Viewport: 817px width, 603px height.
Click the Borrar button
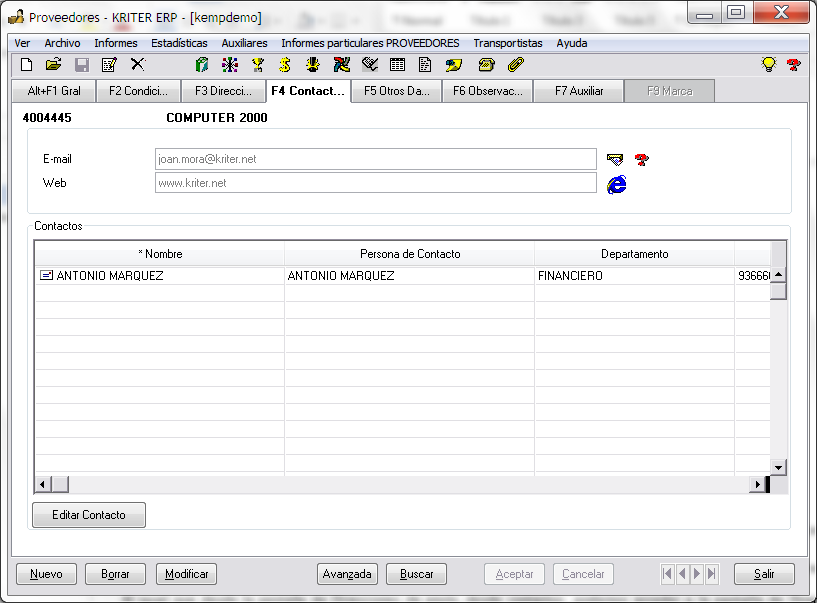[x=115, y=574]
